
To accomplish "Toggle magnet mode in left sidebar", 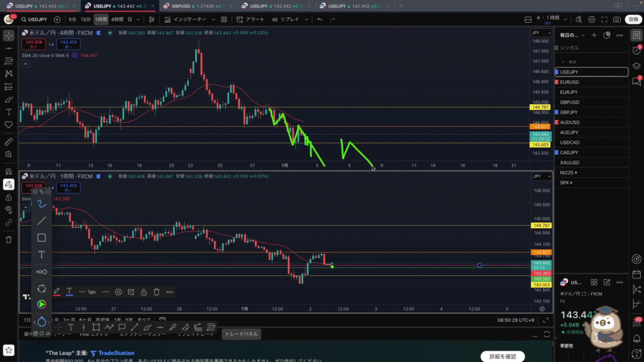I will pyautogui.click(x=9, y=172).
